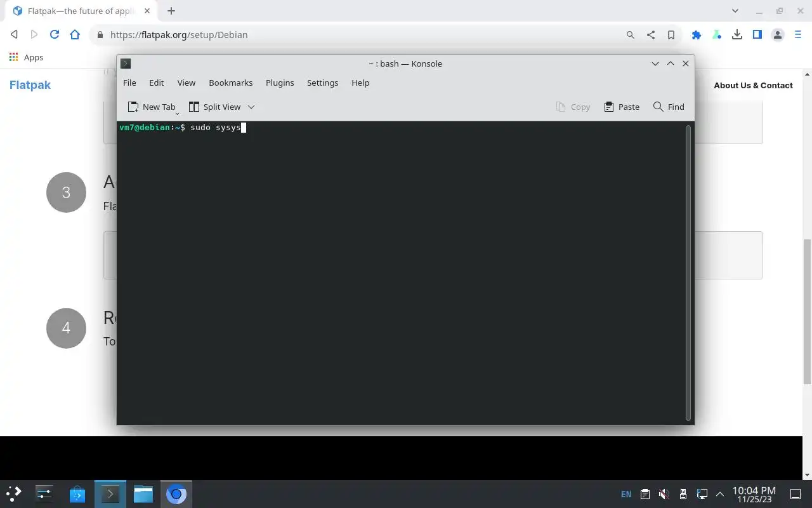The image size is (812, 508).
Task: Bookmark this page with the bookmark icon
Action: [x=671, y=35]
